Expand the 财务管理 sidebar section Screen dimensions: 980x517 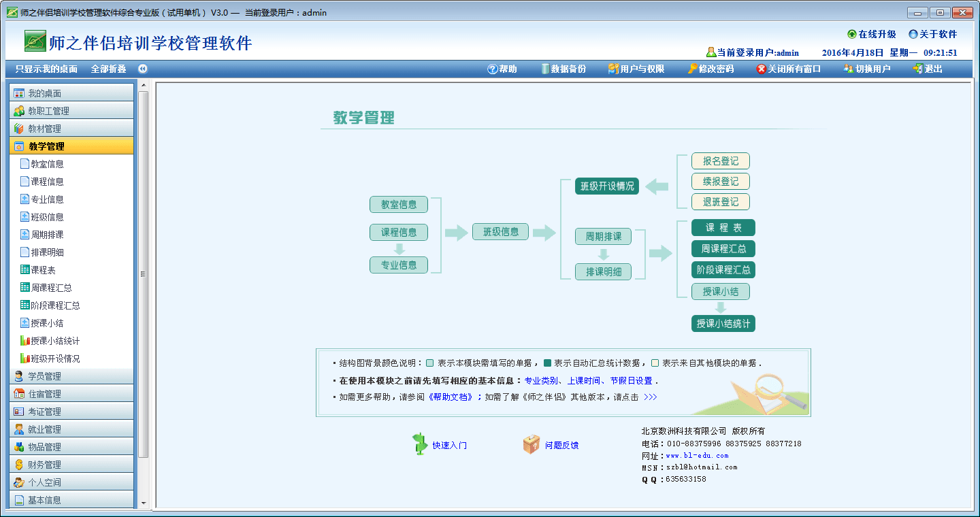71,465
